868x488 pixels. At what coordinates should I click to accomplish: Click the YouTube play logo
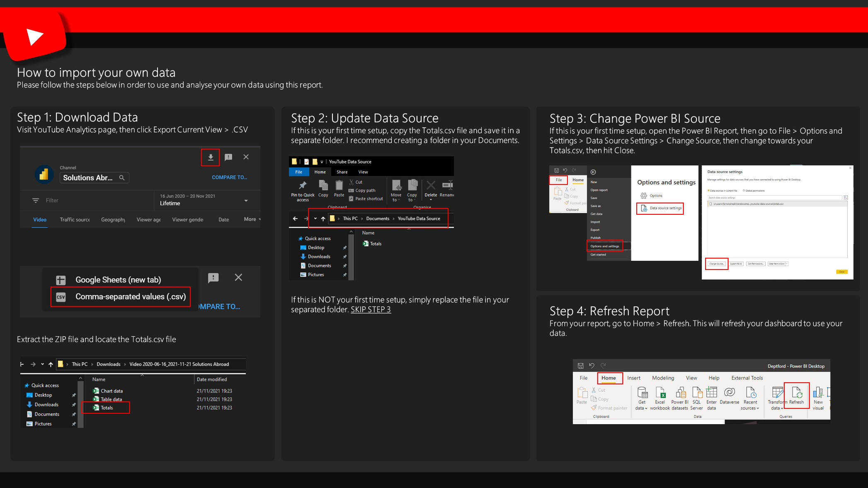coord(35,37)
